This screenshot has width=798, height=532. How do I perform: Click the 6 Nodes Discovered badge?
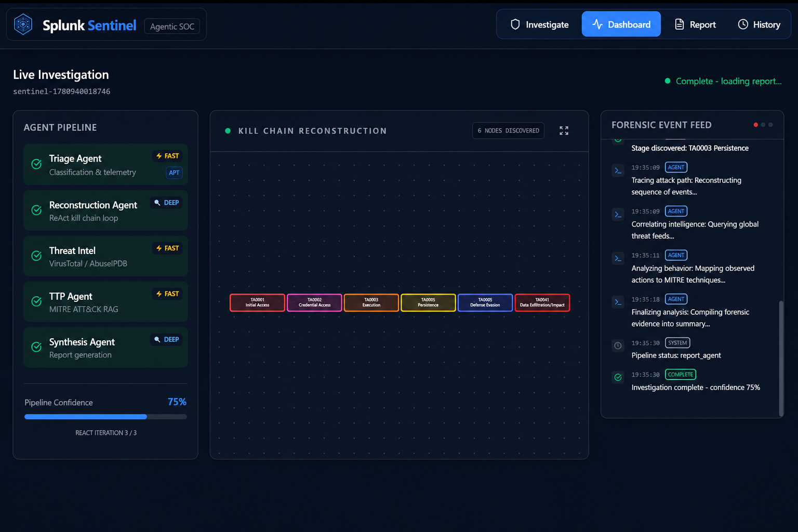coord(508,131)
